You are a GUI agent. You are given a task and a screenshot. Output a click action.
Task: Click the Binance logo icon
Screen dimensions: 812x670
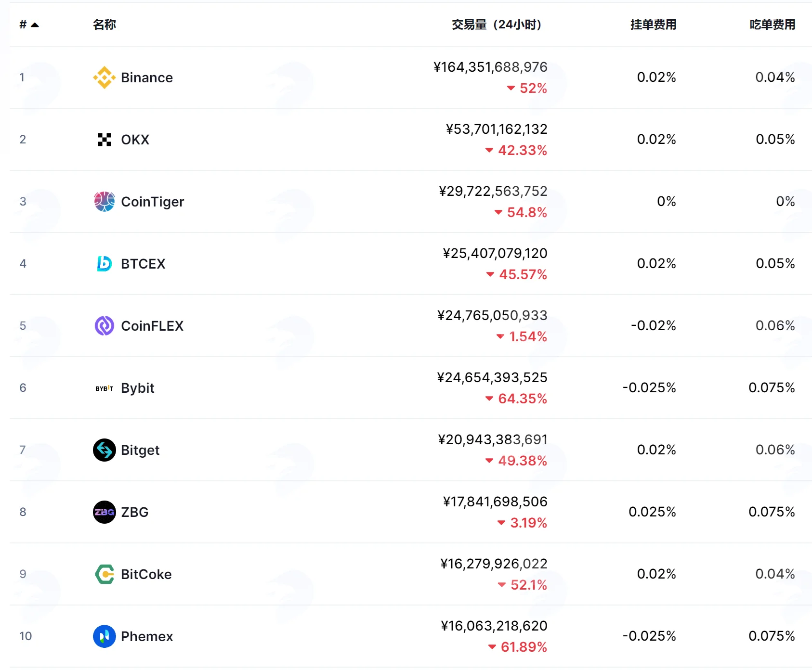[105, 77]
